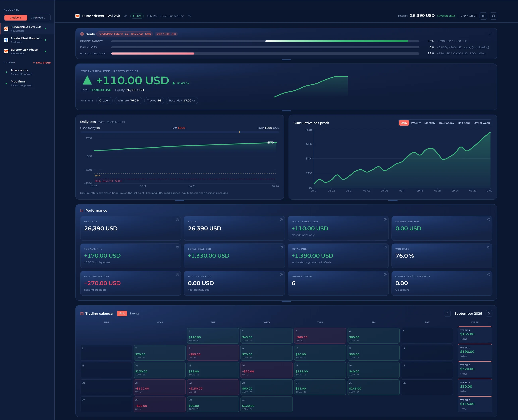Select Events calendar view toggle
Image resolution: width=518 pixels, height=420 pixels.
pos(134,313)
